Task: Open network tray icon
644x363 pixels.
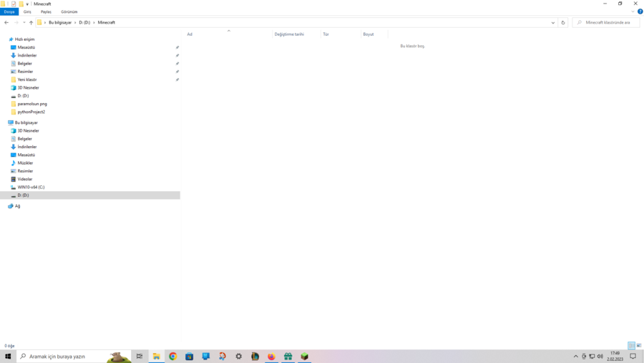Action: pos(592,357)
